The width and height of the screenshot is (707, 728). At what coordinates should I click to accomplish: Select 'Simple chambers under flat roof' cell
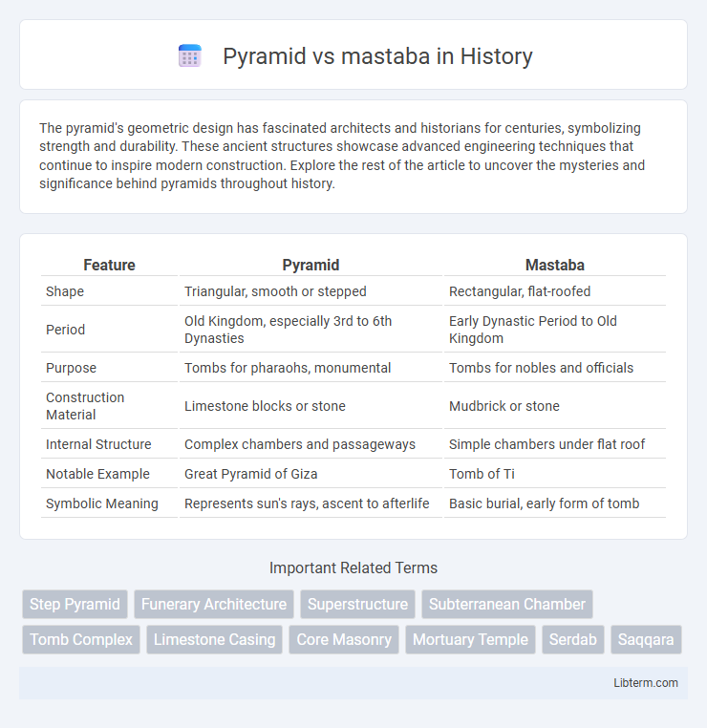coord(555,444)
